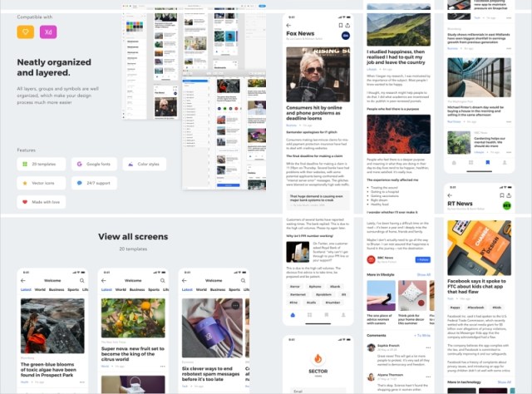
Task: Bookmark the RT News article
Action: coord(502,195)
